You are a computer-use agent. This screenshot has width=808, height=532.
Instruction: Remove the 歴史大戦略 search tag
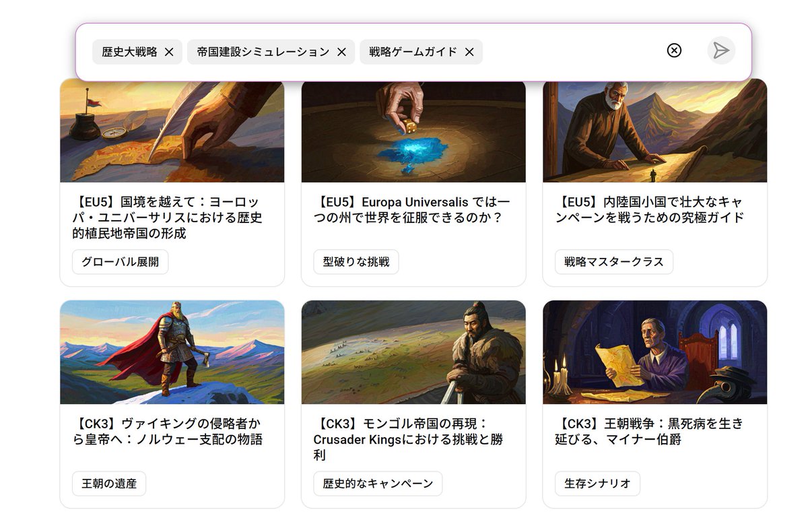[x=169, y=52]
